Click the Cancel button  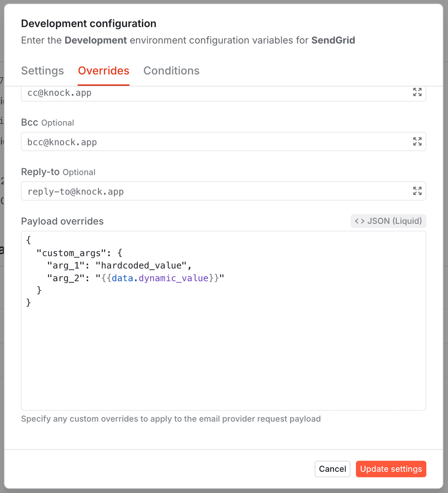(x=332, y=469)
